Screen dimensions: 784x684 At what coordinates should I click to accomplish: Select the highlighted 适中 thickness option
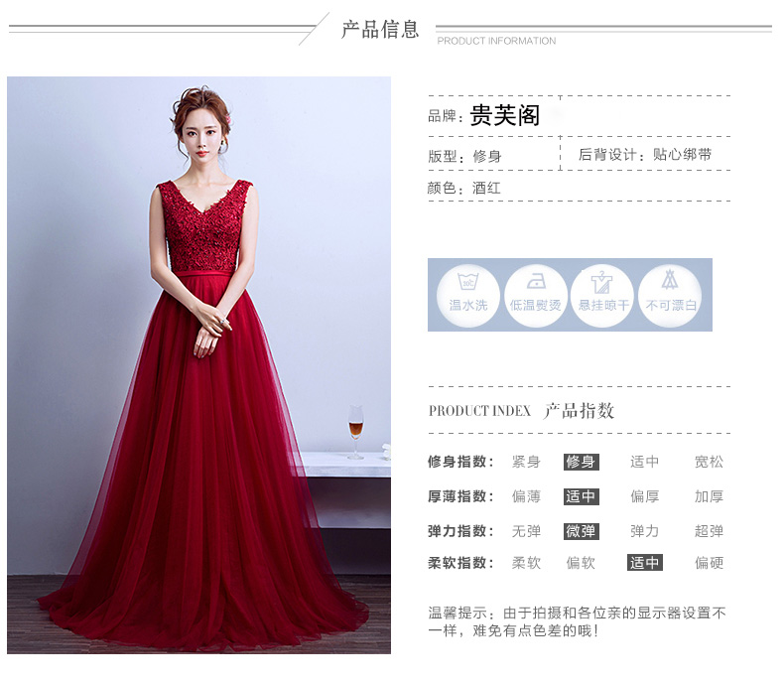click(x=581, y=496)
